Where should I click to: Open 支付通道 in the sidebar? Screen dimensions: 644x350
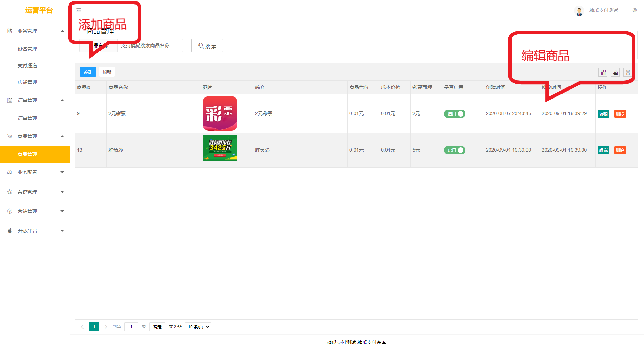[27, 66]
